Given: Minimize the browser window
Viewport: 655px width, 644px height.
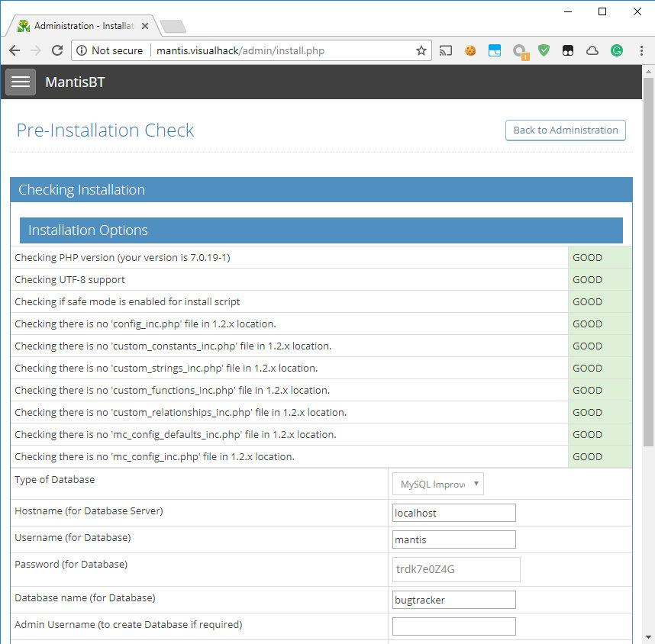Looking at the screenshot, I should point(568,11).
